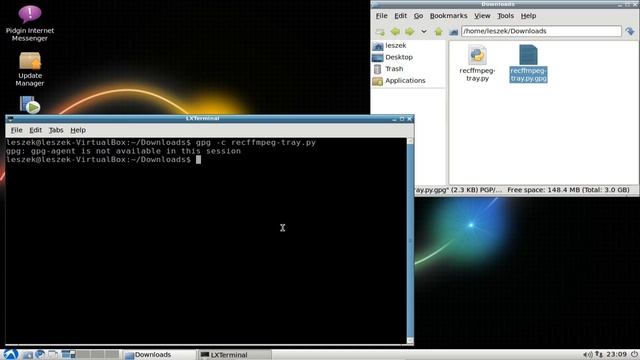The image size is (640, 360).
Task: Click the show desktop icon on the taskbar
Action: (53, 354)
